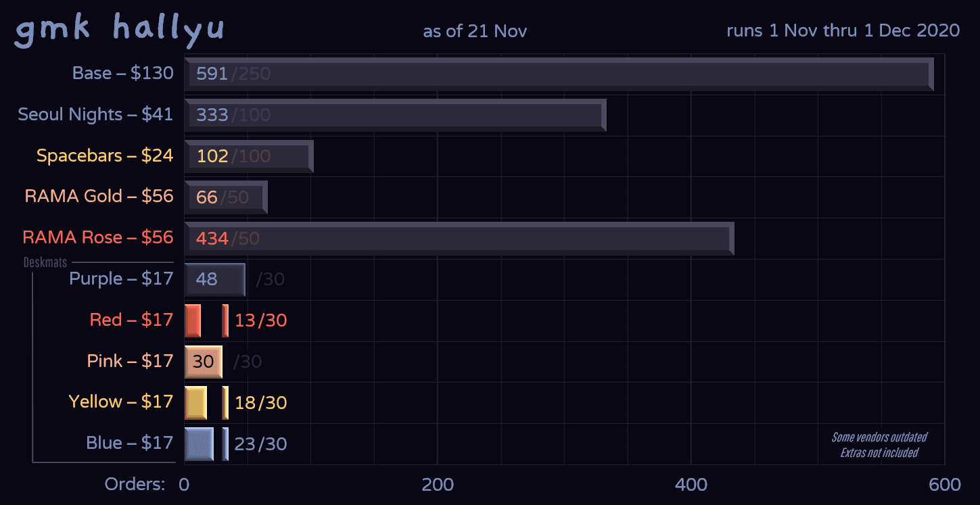Screen dimensions: 980x505
Task: Select the RAMA Gold – $56 label
Action: click(99, 197)
